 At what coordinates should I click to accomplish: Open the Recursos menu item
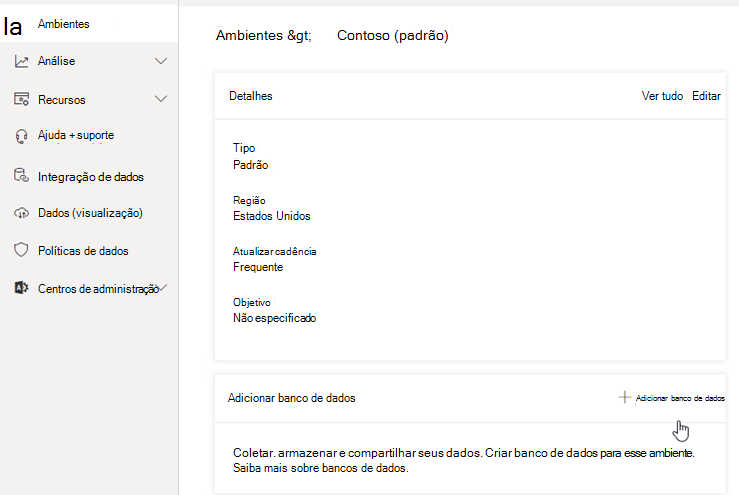coord(62,100)
